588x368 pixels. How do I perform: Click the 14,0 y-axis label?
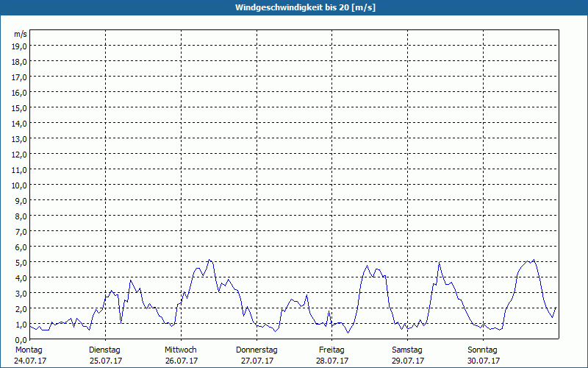click(x=19, y=124)
